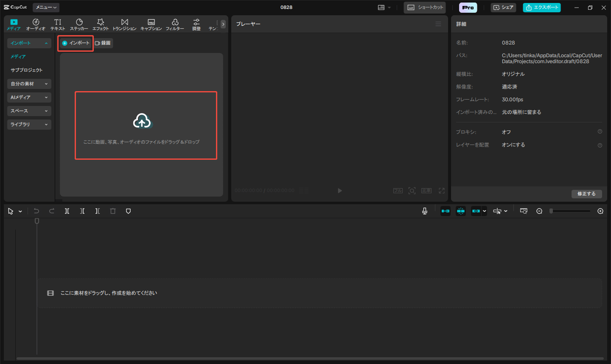The width and height of the screenshot is (611, 364).
Task: Toggle auto snapping on timeline
Action: [x=461, y=211]
